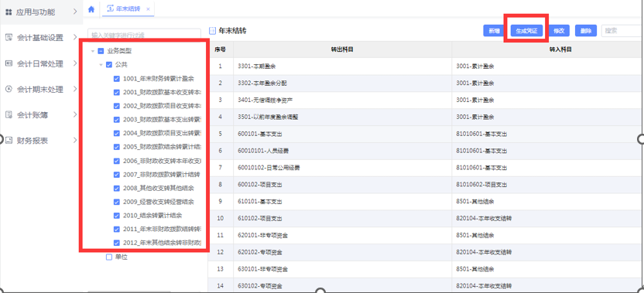The image size is (644, 293).
Task: Click the 年末结转 title document icon
Action: (212, 31)
